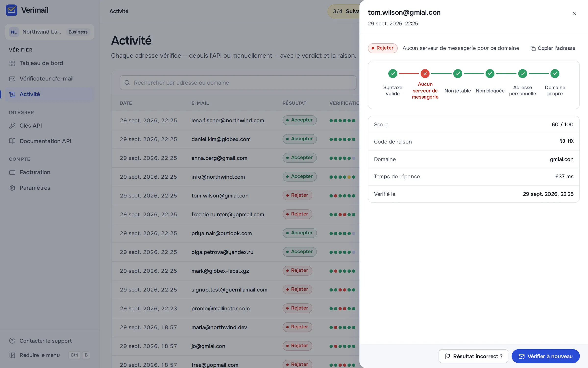Click the search magnifier icon
This screenshot has height=368, width=588.
tap(127, 83)
